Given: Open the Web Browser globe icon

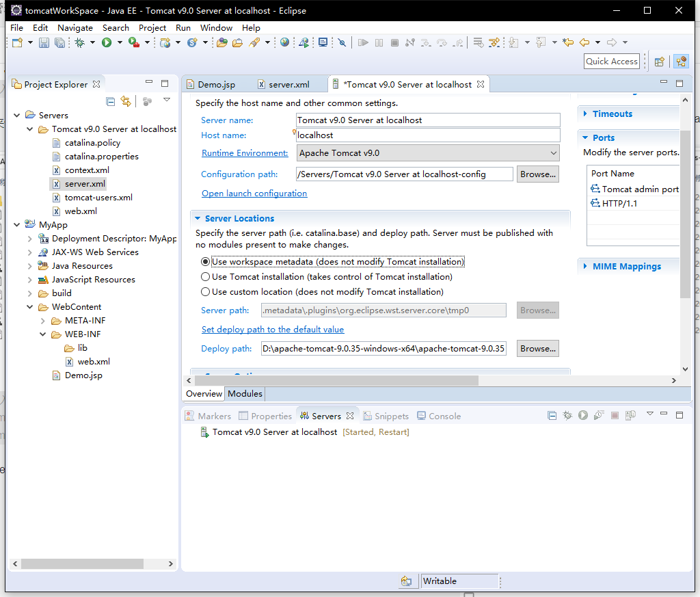Looking at the screenshot, I should pos(284,42).
